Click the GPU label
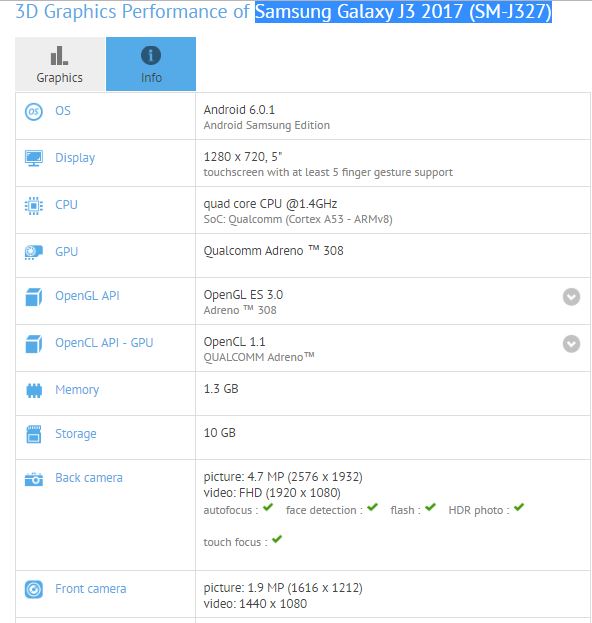 click(x=66, y=252)
